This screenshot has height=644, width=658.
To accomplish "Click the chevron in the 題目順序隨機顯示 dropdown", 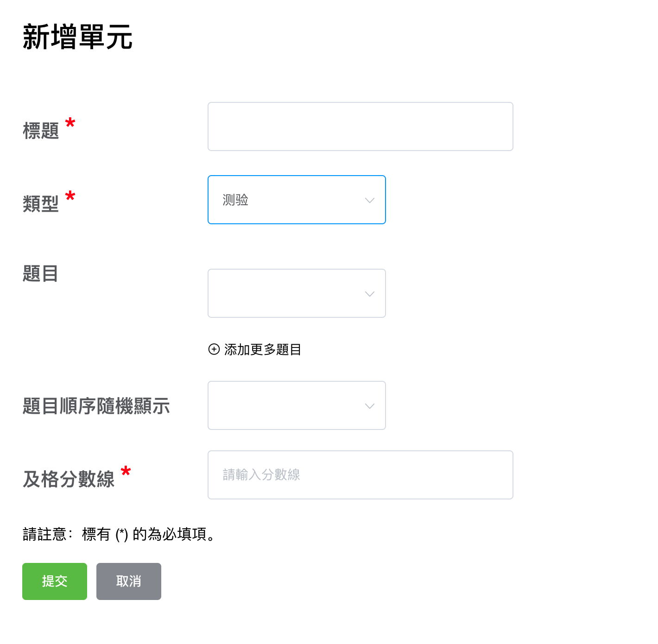I will coord(369,406).
